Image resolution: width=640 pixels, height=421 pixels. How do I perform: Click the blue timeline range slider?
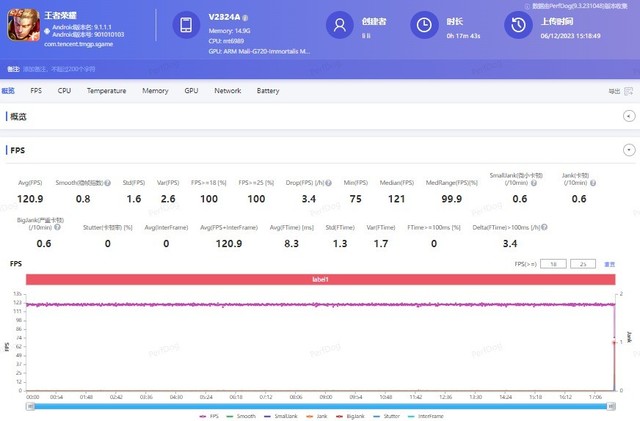(320, 405)
